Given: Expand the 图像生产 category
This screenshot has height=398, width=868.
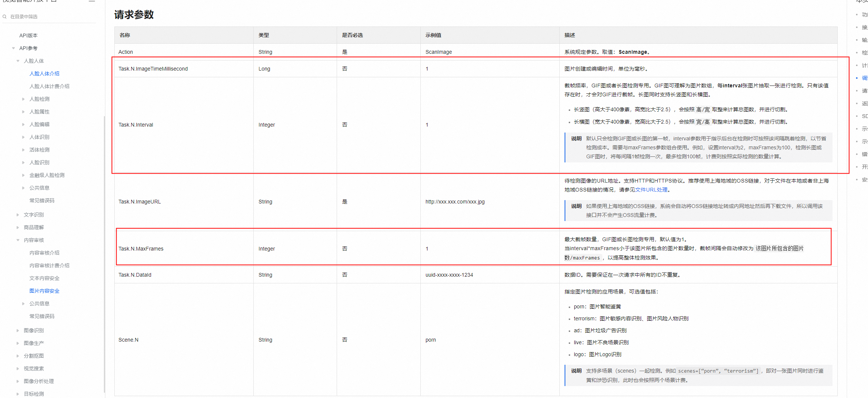Looking at the screenshot, I should coord(18,343).
